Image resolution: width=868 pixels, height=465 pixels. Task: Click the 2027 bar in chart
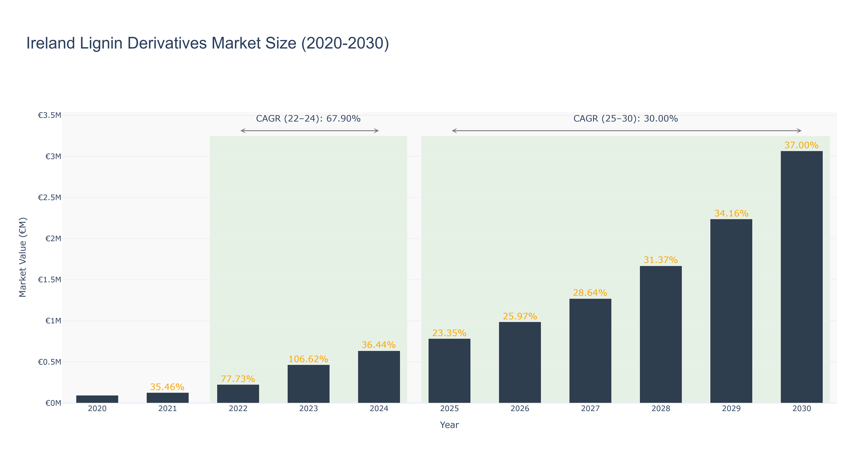(590, 351)
